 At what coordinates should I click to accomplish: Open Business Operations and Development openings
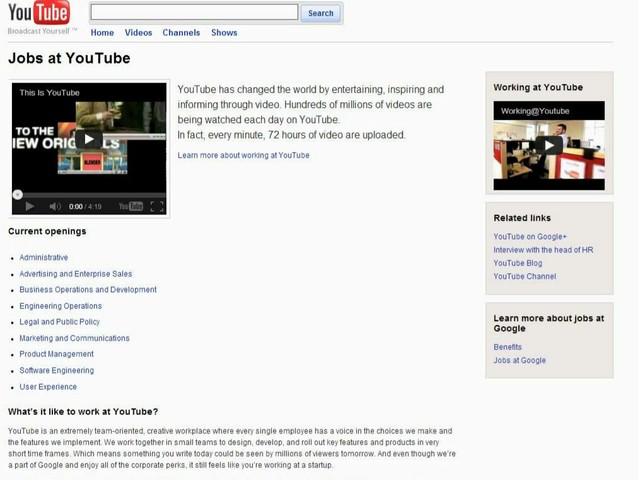[88, 290]
